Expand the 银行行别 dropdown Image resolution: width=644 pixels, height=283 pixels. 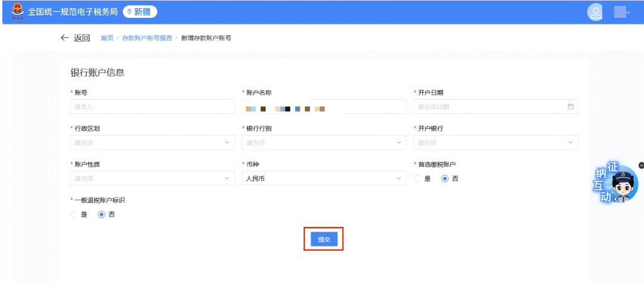(x=324, y=142)
